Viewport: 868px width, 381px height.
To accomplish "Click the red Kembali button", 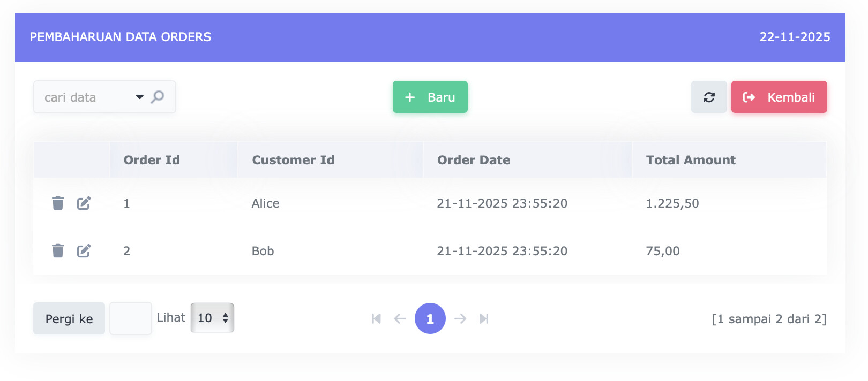I will pos(779,97).
